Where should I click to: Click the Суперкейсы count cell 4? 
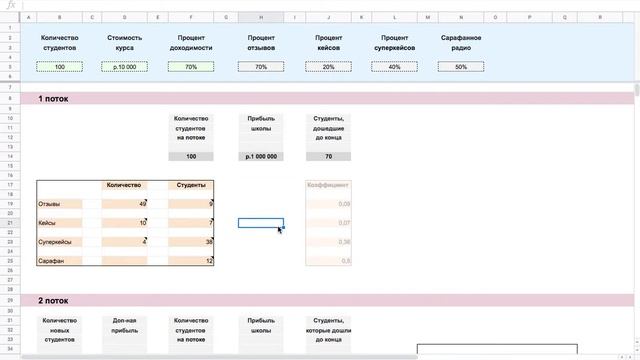tap(124, 242)
